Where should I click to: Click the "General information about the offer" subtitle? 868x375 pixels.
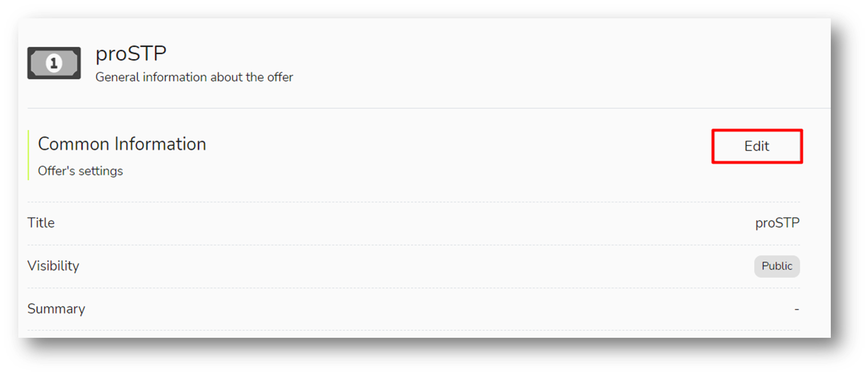click(194, 77)
